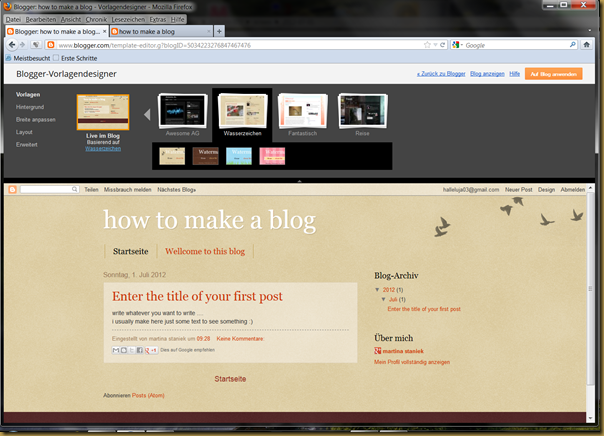Image resolution: width=604 pixels, height=436 pixels.
Task: Open new tab with plus button
Action: [219, 31]
